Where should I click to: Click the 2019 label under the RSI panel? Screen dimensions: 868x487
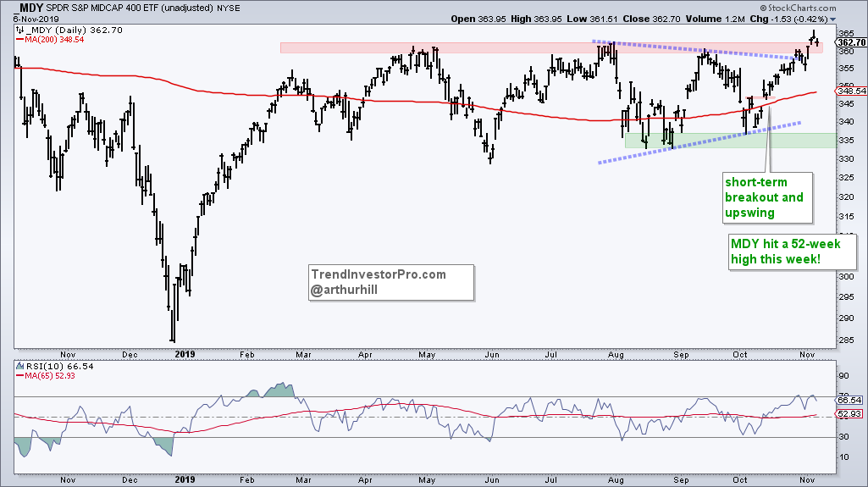(x=185, y=480)
